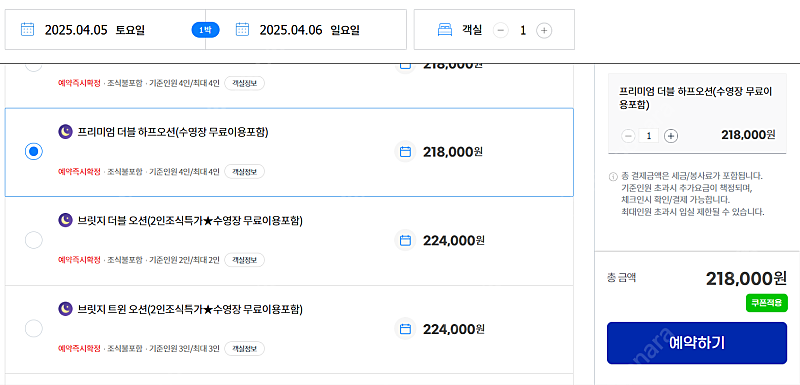
Task: Click the 예약하기 button
Action: pos(696,343)
